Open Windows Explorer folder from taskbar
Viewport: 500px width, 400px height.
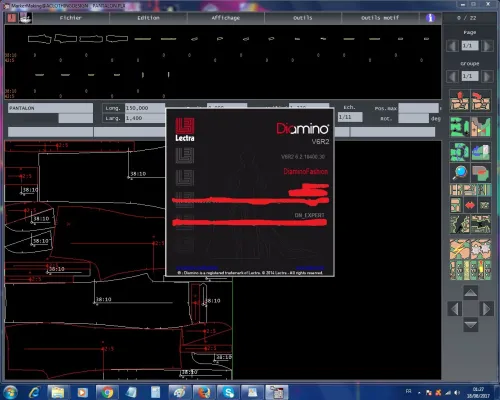58,392
